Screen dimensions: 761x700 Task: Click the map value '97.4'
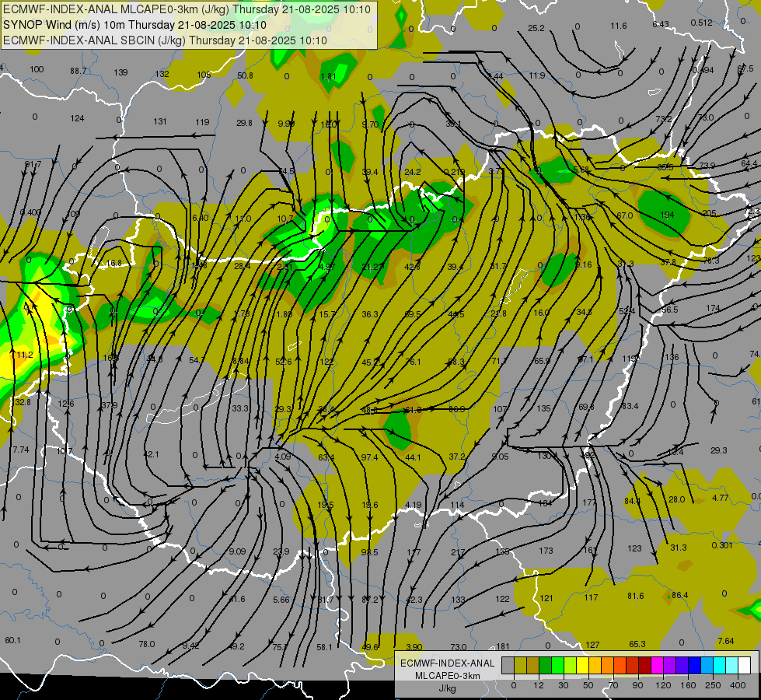point(369,457)
